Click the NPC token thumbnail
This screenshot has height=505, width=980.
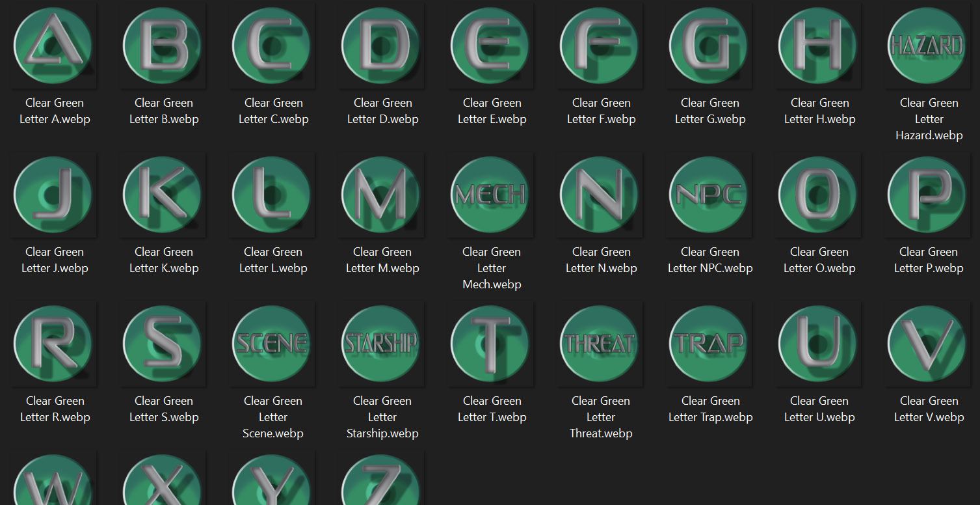click(709, 195)
